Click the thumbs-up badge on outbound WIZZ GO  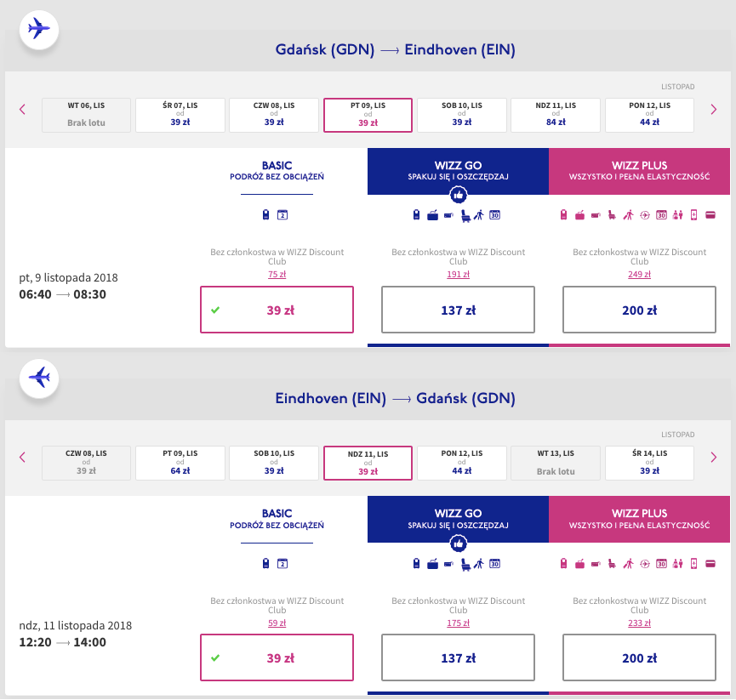[458, 195]
